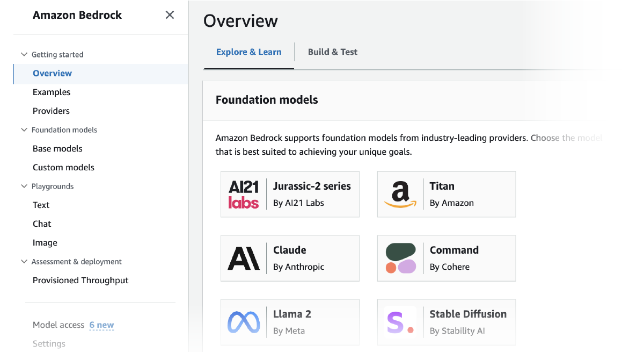644x352 pixels.
Task: Open the Text playground
Action: (41, 205)
